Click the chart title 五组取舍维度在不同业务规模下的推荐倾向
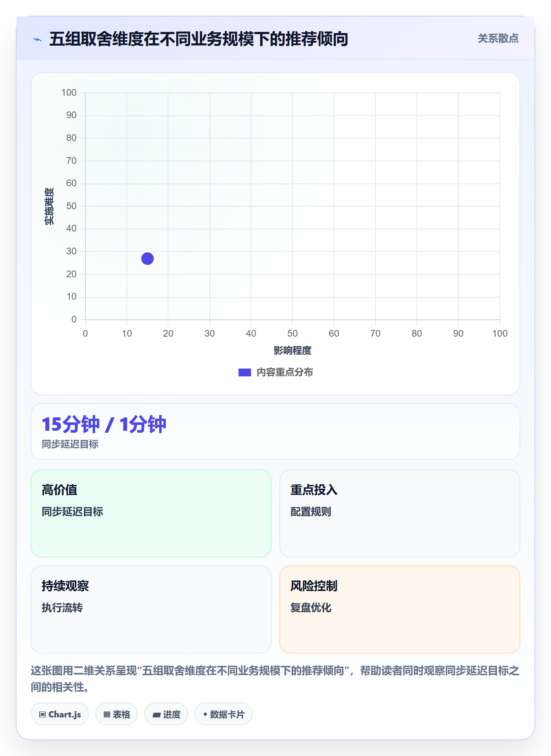Viewport: 551px width, 756px height. [x=199, y=39]
